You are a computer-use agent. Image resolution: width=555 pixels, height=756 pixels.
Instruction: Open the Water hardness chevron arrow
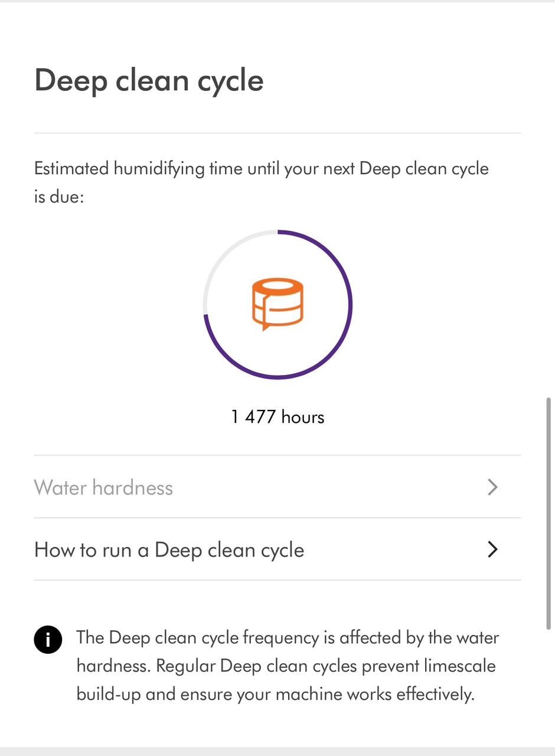click(x=492, y=487)
